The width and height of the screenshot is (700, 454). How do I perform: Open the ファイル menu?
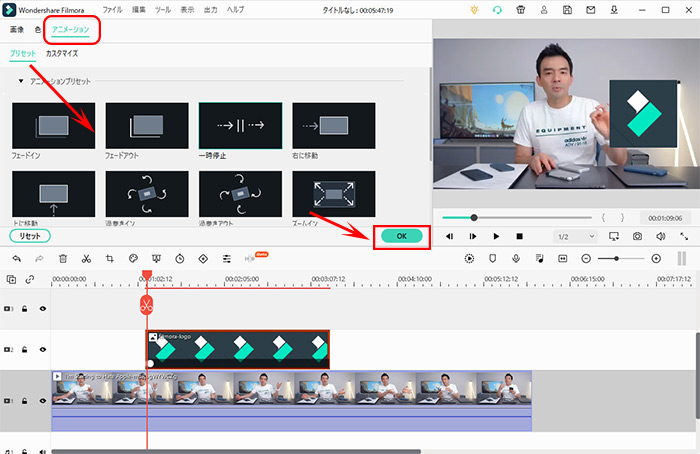point(112,9)
